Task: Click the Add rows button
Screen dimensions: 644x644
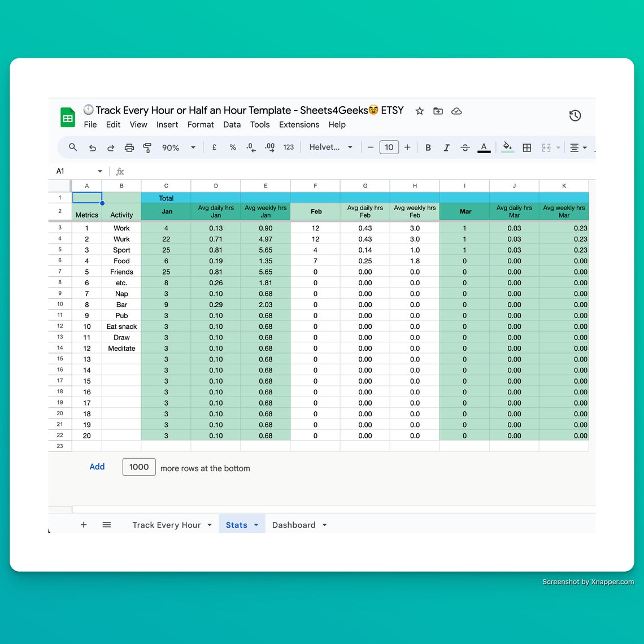Action: [97, 467]
